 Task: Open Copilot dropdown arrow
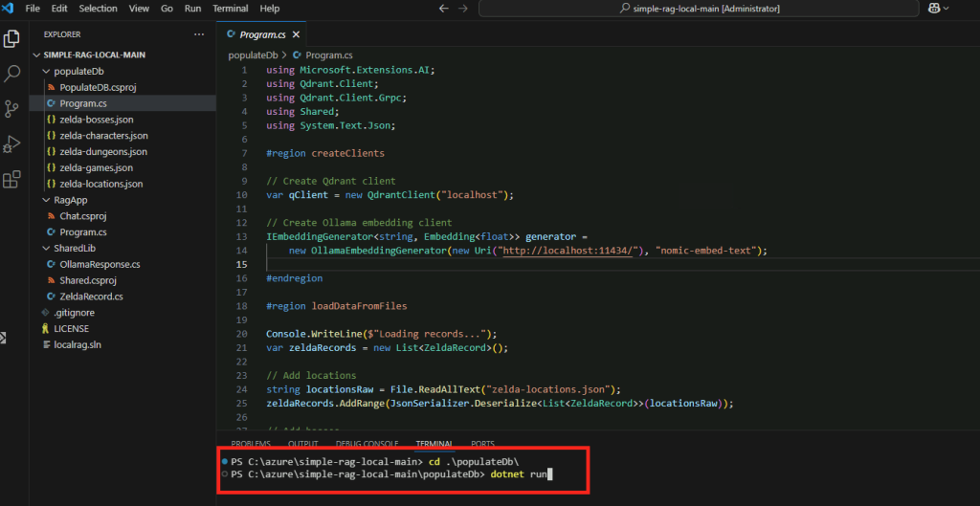click(x=946, y=9)
